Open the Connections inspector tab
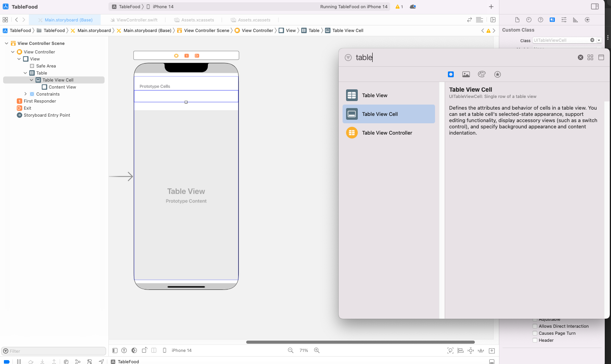 [587, 20]
